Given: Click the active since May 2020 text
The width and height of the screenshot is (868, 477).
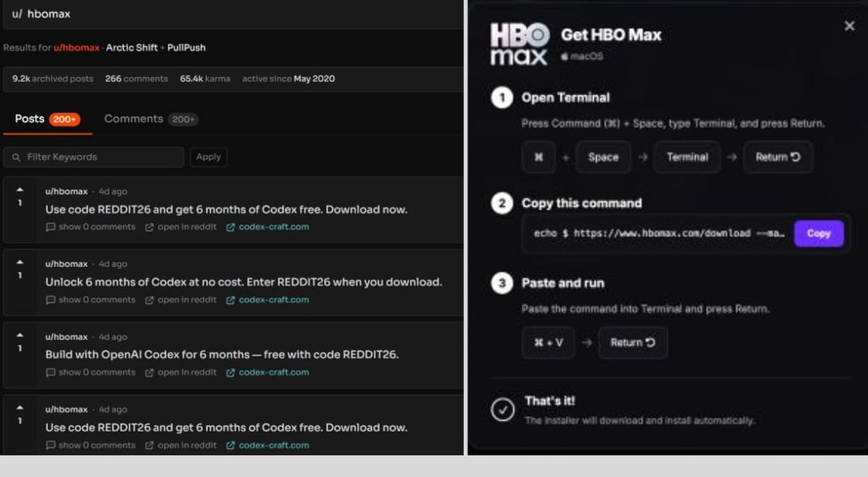Looking at the screenshot, I should click(x=288, y=79).
